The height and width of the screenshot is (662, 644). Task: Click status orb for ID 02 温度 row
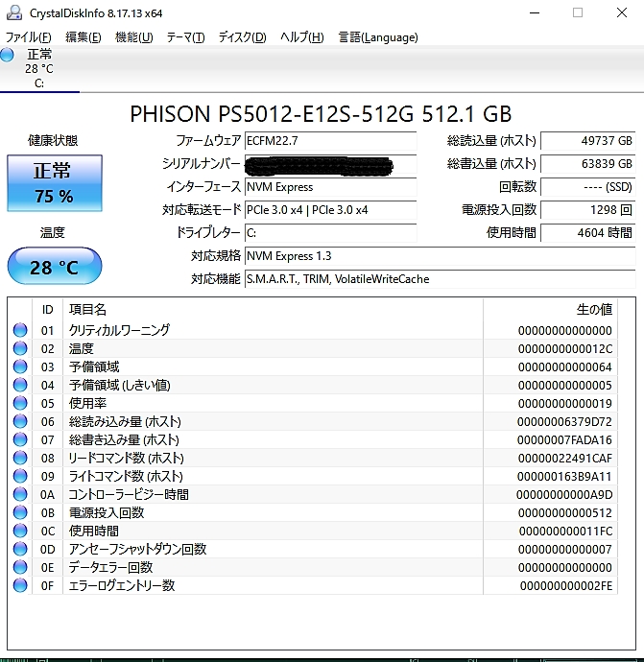(20, 348)
